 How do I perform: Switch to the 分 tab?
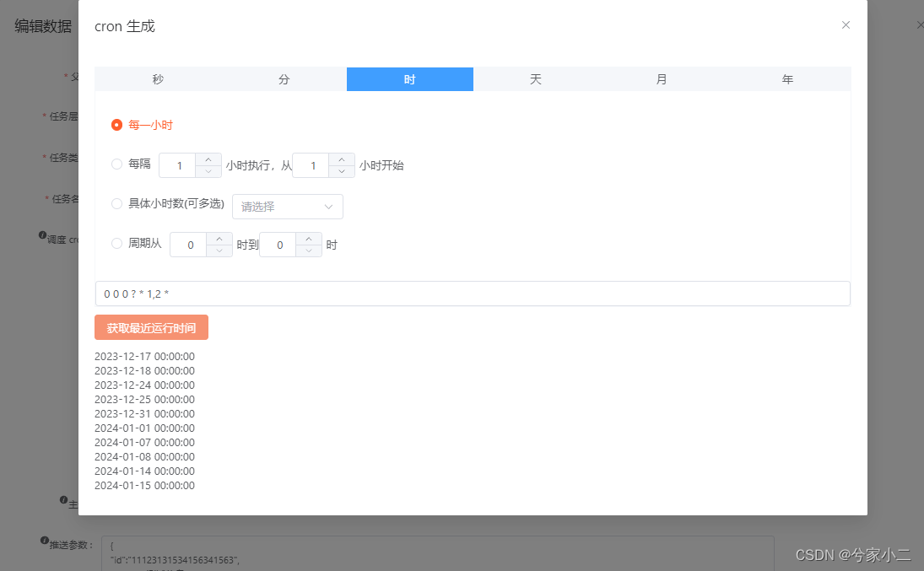(x=284, y=78)
